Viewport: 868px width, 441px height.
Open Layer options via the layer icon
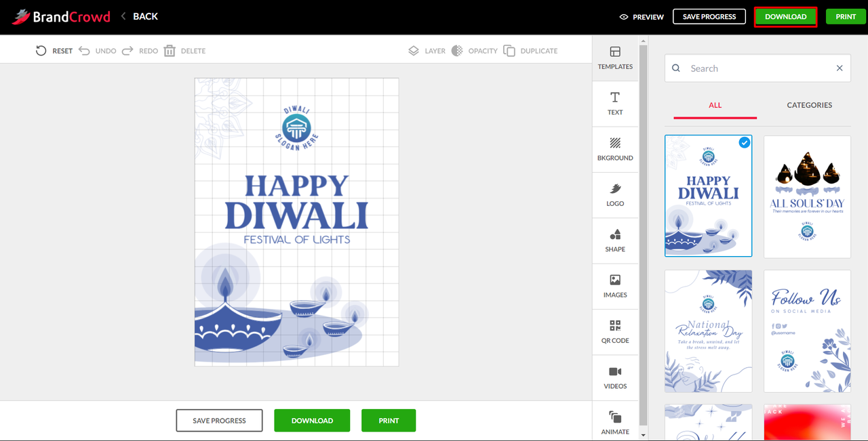tap(414, 51)
